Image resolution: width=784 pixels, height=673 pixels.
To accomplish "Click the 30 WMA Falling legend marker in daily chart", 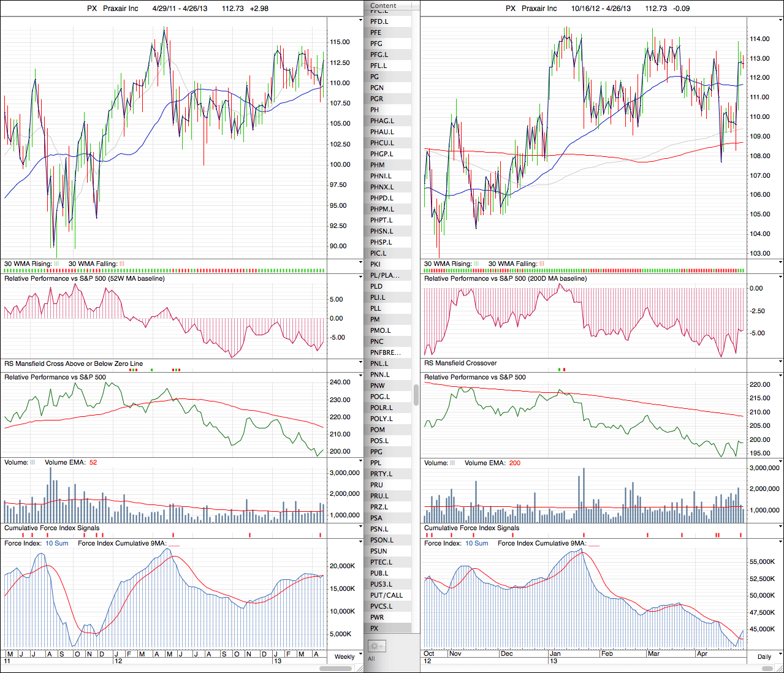I will 542,264.
